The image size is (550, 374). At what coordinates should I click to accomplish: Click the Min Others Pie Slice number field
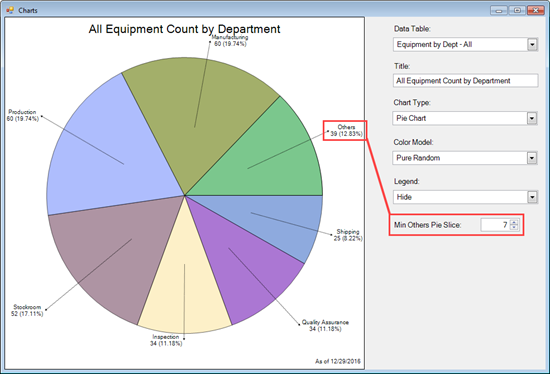click(495, 225)
